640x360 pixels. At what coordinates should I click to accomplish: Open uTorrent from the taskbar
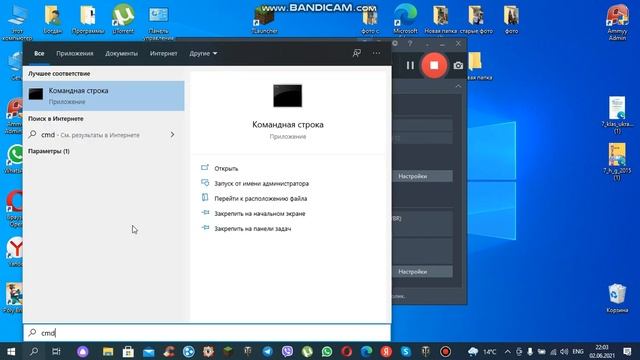[x=307, y=351]
